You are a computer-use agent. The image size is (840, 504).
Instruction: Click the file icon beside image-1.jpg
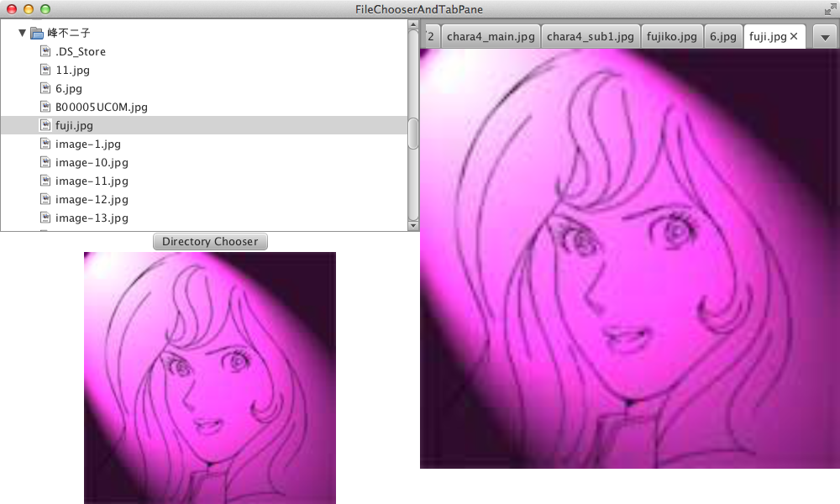45,144
